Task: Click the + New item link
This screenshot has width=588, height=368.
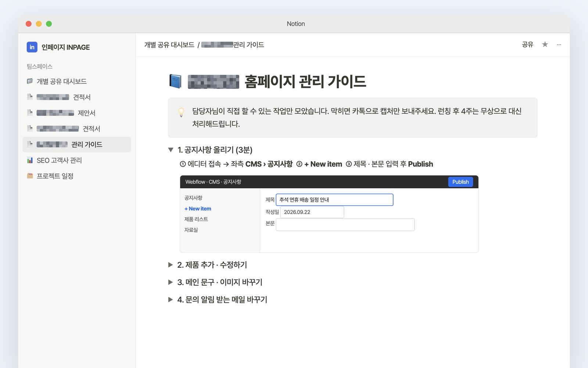Action: [198, 208]
